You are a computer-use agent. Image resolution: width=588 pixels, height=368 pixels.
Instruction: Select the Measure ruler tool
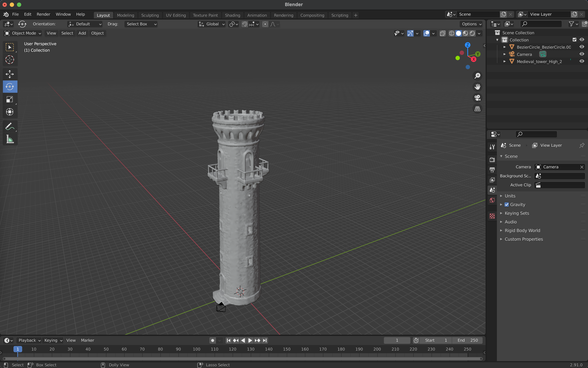click(x=10, y=139)
